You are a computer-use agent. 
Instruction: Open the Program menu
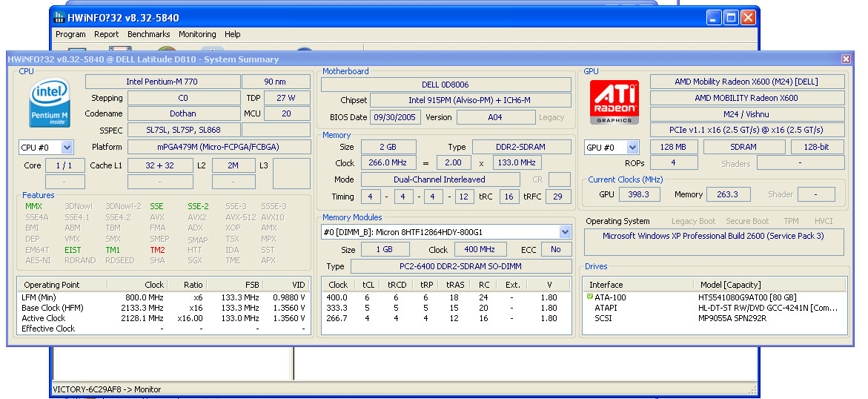click(70, 34)
